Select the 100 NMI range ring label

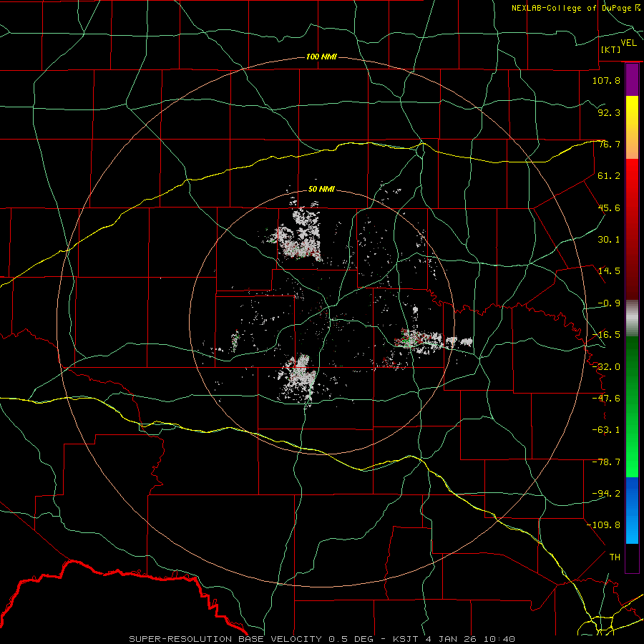tap(321, 57)
